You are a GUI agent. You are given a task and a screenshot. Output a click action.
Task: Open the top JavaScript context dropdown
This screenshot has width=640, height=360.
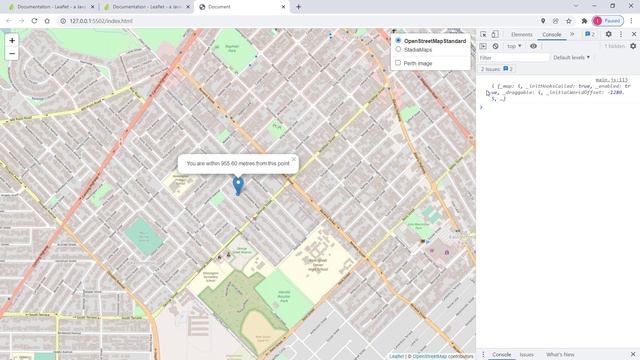pos(514,46)
